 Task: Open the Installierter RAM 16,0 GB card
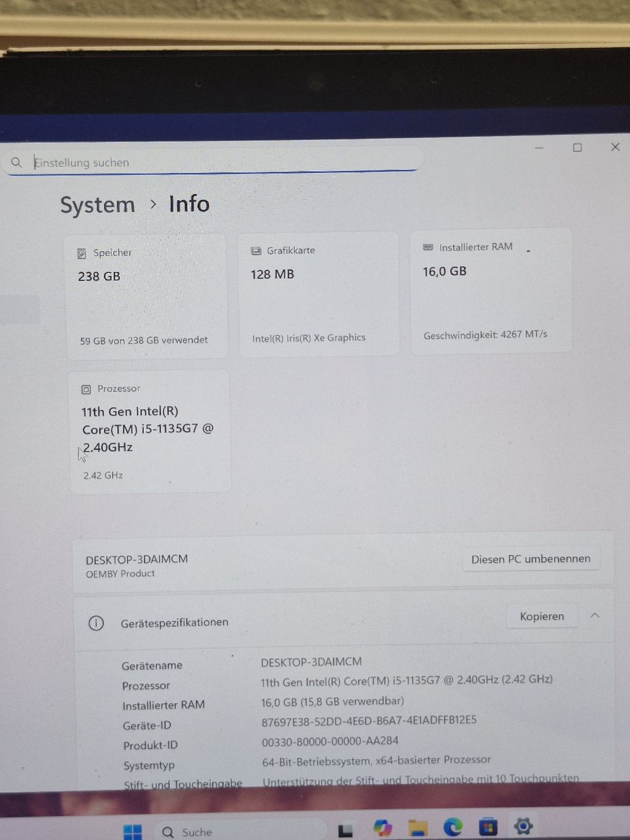click(491, 291)
